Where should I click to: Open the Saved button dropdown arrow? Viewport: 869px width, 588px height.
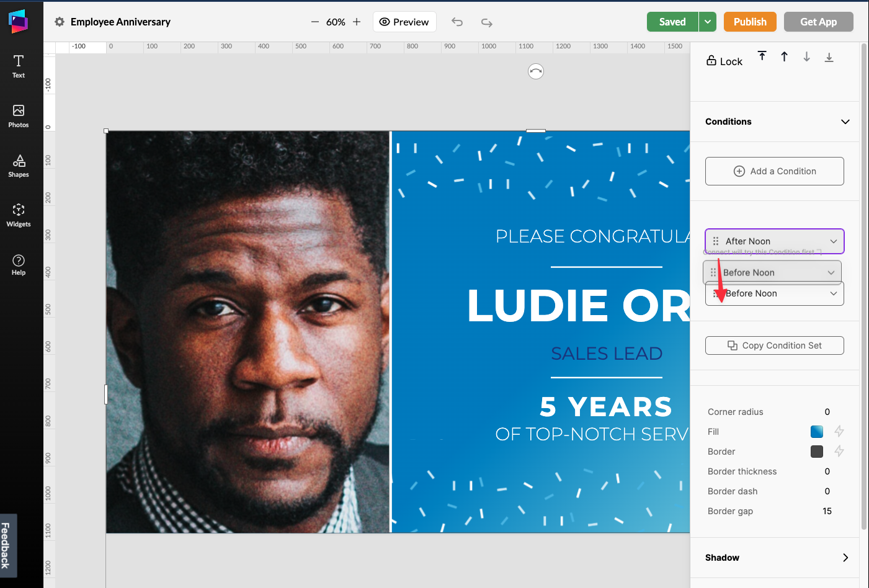click(x=708, y=22)
